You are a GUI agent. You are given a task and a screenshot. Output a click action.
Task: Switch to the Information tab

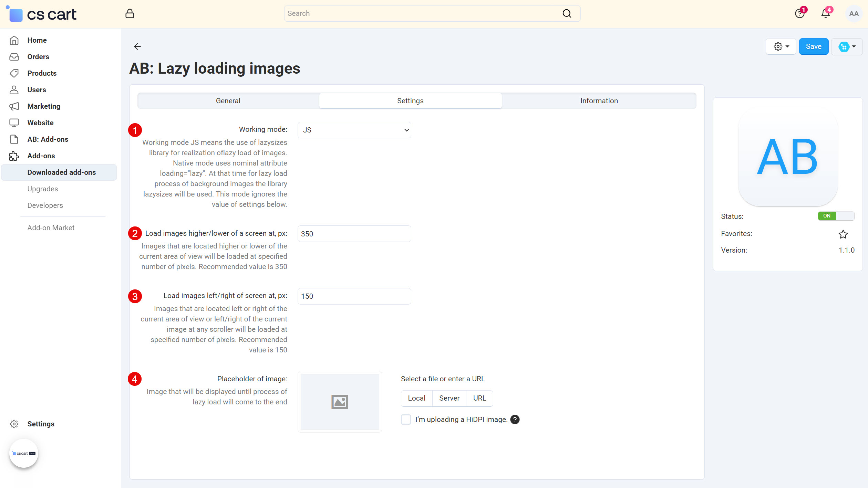click(x=599, y=101)
